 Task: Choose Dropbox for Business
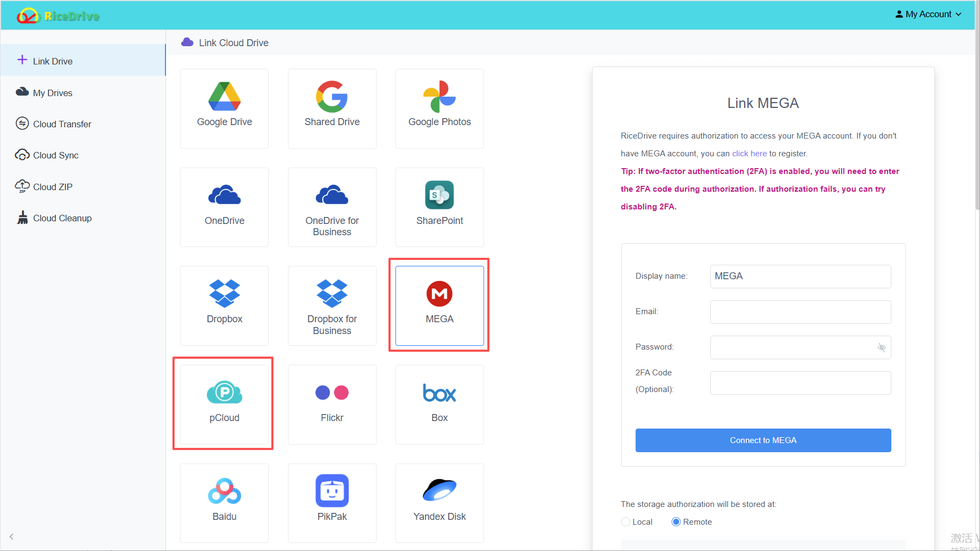click(x=332, y=306)
